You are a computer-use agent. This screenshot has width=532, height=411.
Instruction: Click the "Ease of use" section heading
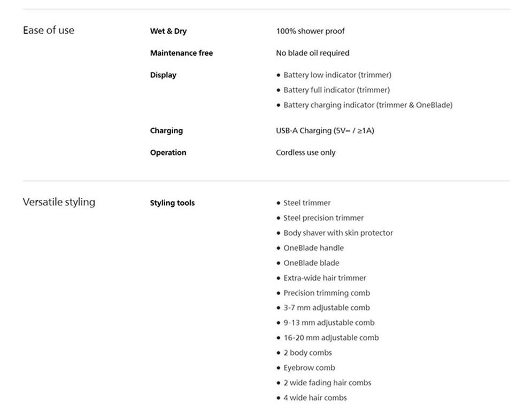coord(49,30)
